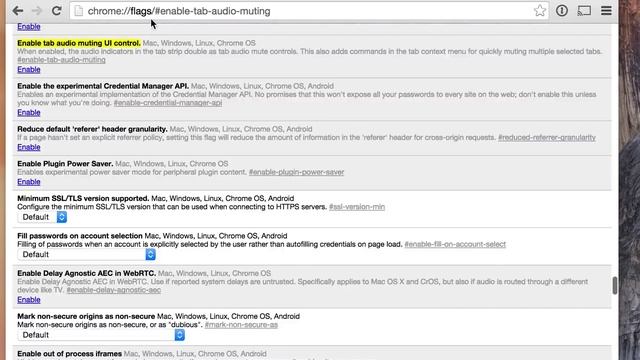Screen dimensions: 640x360
Task: Open the #reduced-referrer-granularity anchor link
Action: [x=547, y=138]
